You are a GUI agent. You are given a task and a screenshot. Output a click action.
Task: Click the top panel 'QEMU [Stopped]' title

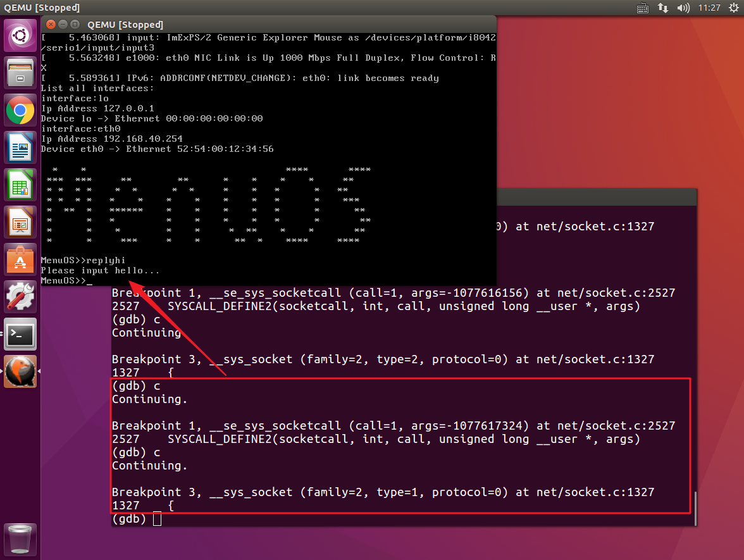click(42, 8)
